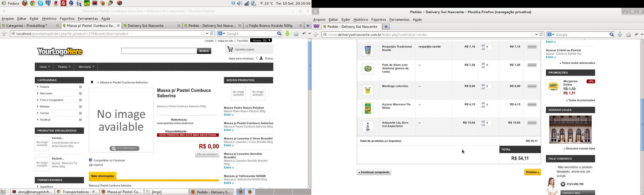Switch to the Delivery Sol Nascente tab
Screen dimensions: 644x195
point(152,26)
